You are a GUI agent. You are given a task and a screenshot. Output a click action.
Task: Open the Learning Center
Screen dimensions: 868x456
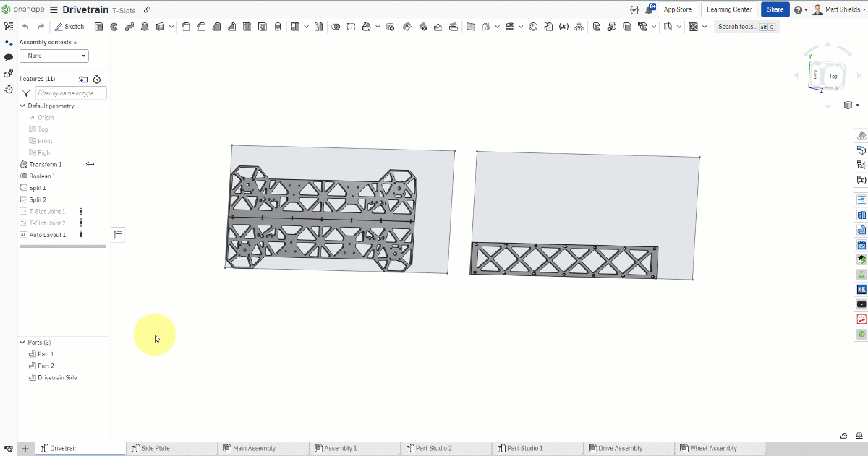[729, 9]
